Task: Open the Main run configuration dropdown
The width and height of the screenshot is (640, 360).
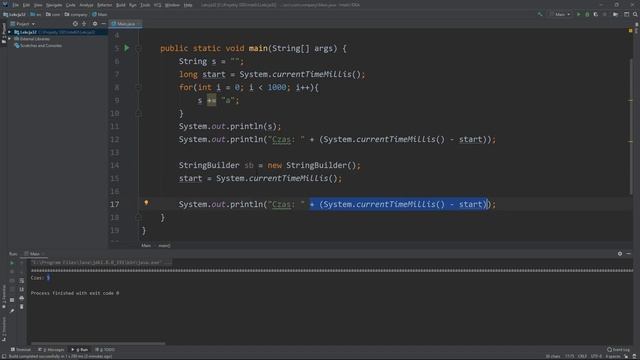Action: [560, 14]
